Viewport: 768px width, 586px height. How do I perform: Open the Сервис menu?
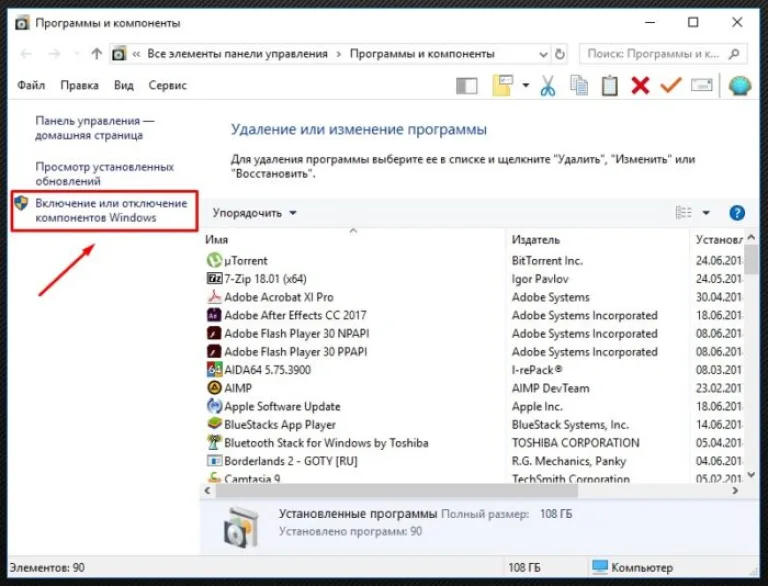tap(168, 85)
